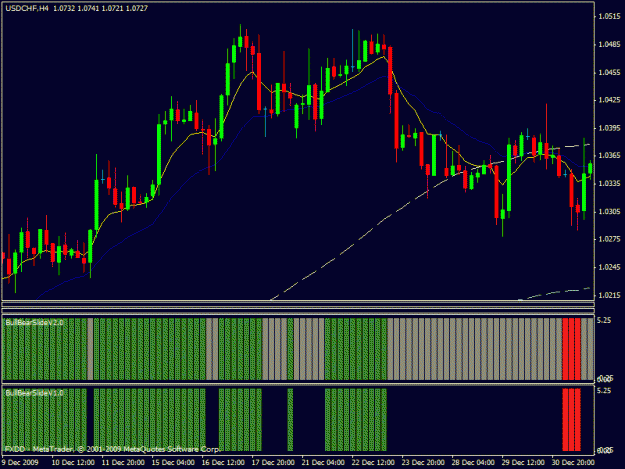Click the 1.0485 price axis label
Viewport: 625px width, 469px height.
(x=609, y=44)
